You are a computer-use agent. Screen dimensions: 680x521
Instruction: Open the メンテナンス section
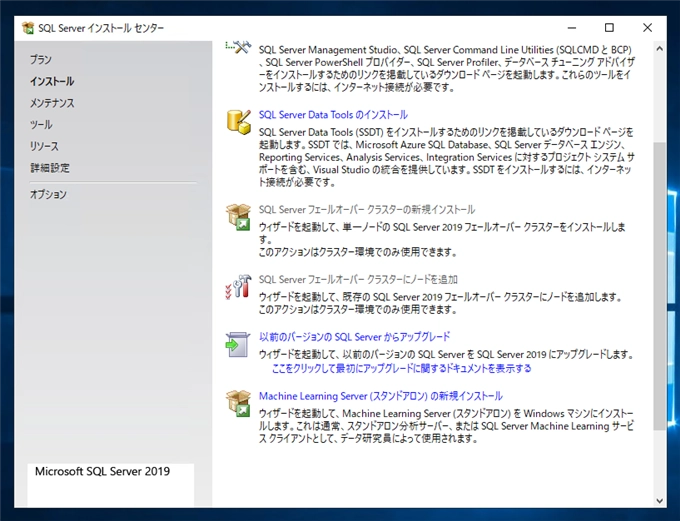coord(52,103)
